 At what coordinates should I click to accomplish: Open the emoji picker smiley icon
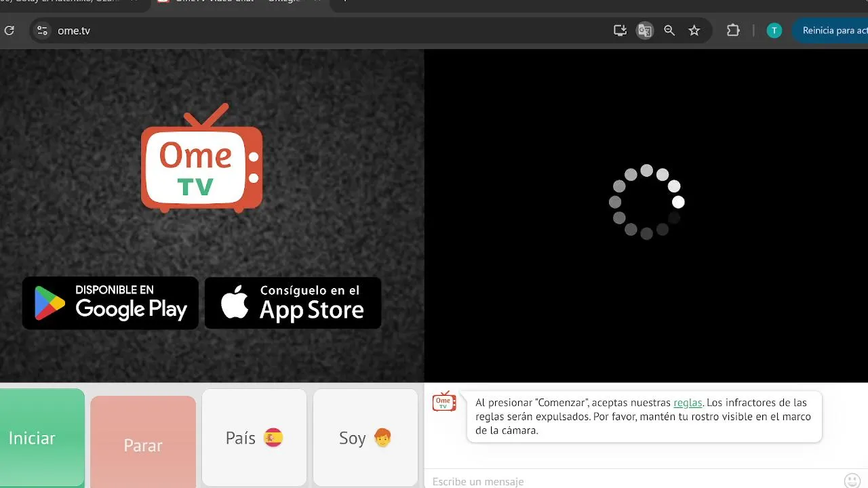tap(852, 481)
